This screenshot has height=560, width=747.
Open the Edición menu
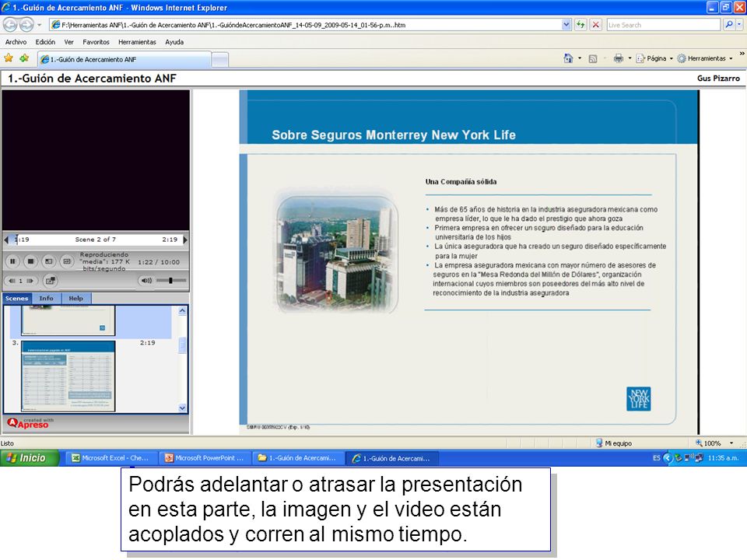pos(45,42)
